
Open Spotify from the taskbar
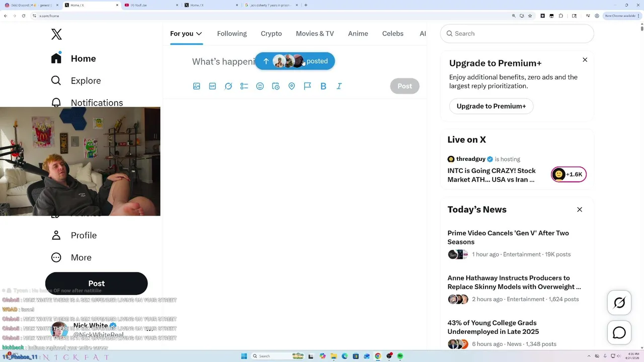coord(400,356)
